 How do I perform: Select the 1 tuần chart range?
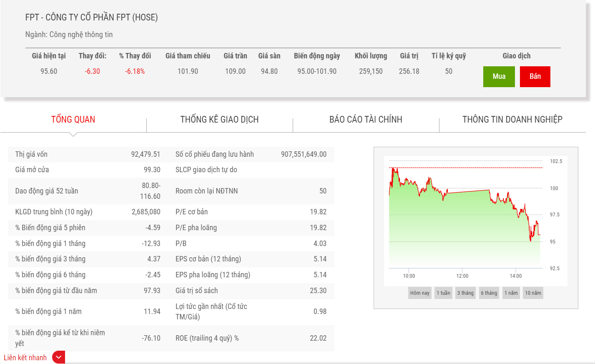pos(443,293)
